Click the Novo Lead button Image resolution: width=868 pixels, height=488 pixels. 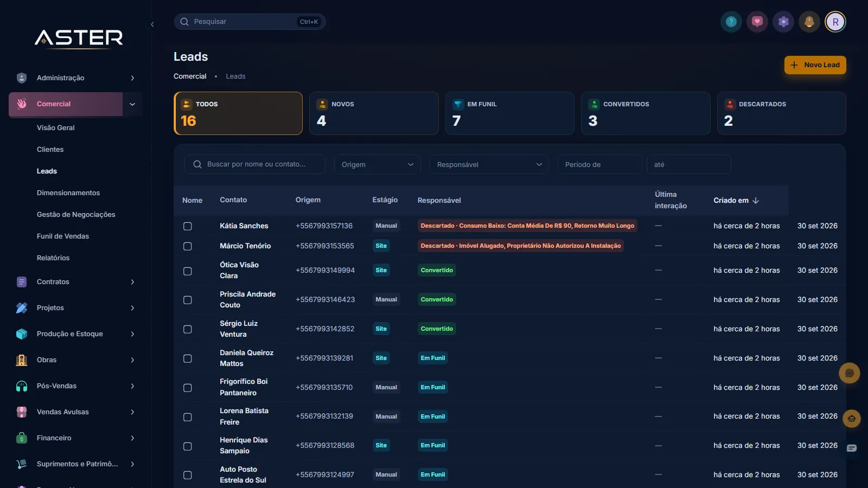tap(815, 65)
